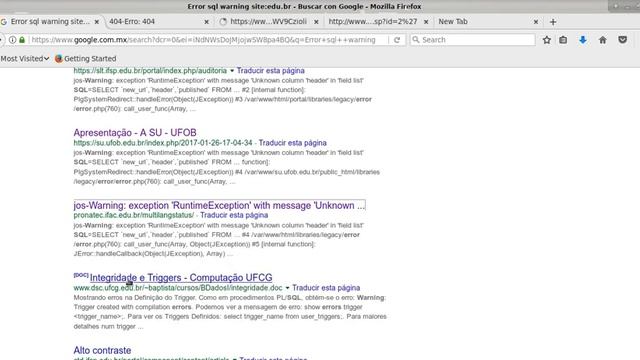
Task: Show site information icon in address bar
Action: pyautogui.click(x=12, y=40)
